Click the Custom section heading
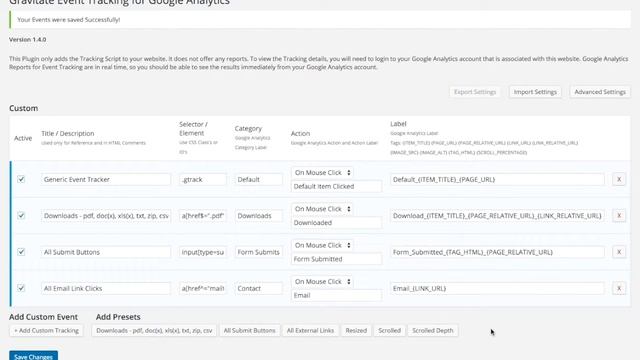 pos(23,108)
